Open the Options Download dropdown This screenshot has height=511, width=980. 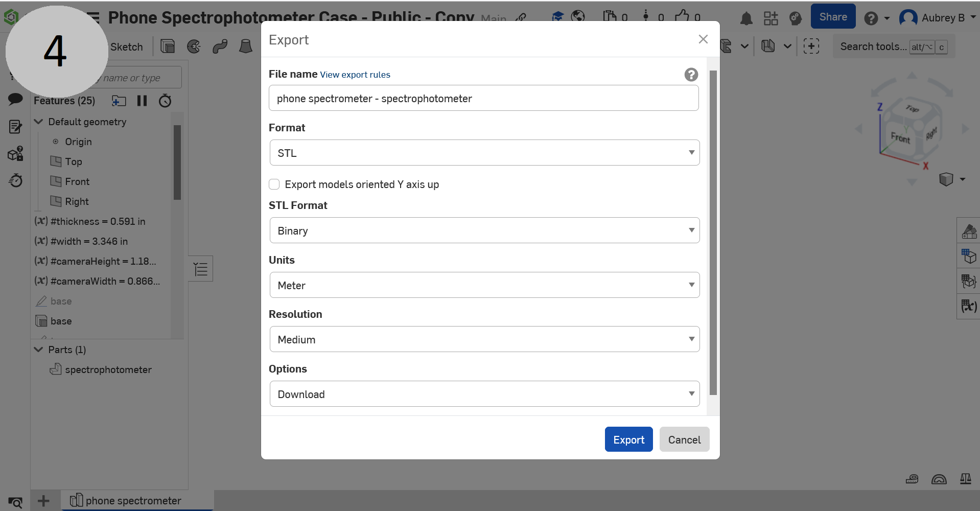[484, 394]
